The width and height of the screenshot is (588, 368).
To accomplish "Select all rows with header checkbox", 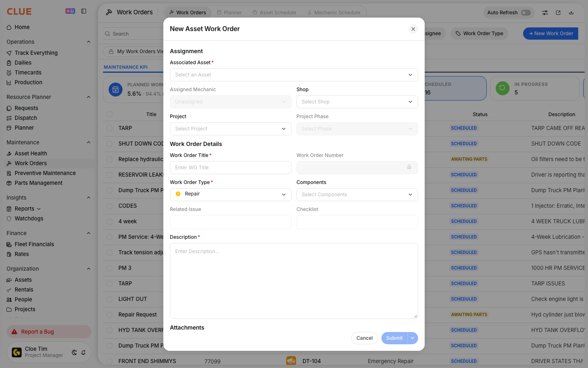I will pos(109,114).
